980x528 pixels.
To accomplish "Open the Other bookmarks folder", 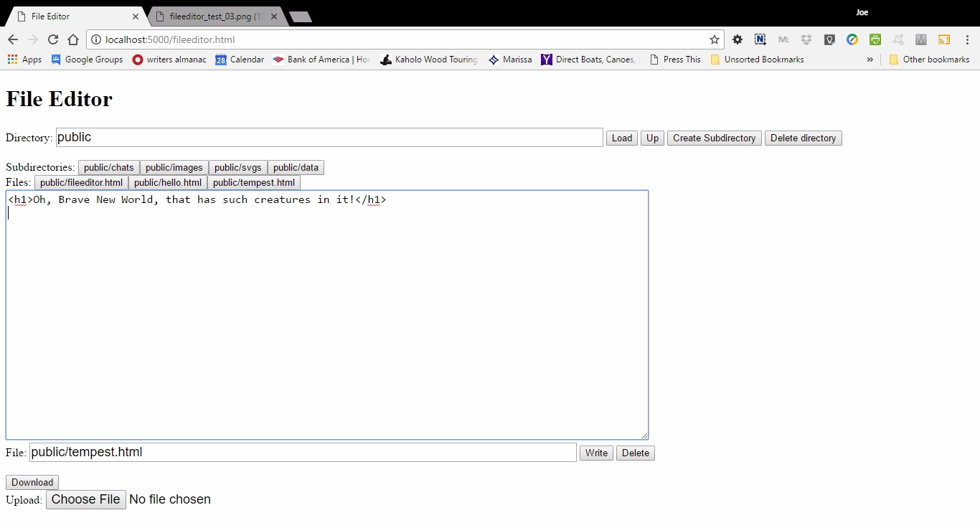I will [x=929, y=60].
